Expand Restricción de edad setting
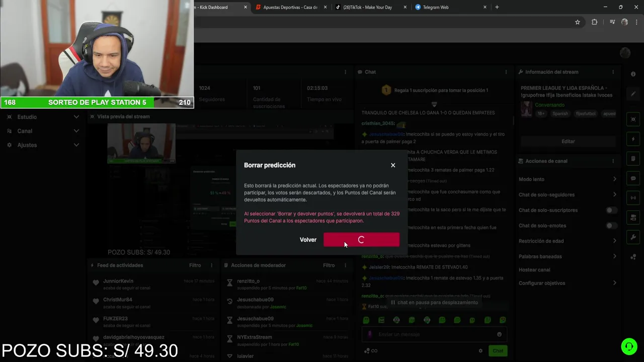The width and height of the screenshot is (644, 362). point(568,241)
